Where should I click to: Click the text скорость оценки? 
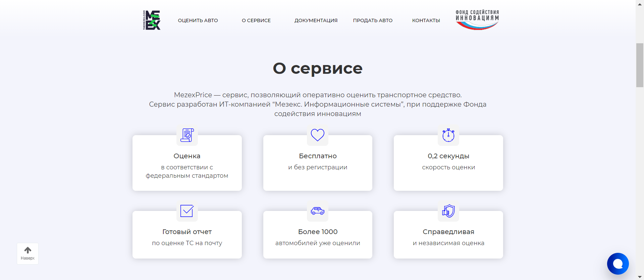[448, 167]
